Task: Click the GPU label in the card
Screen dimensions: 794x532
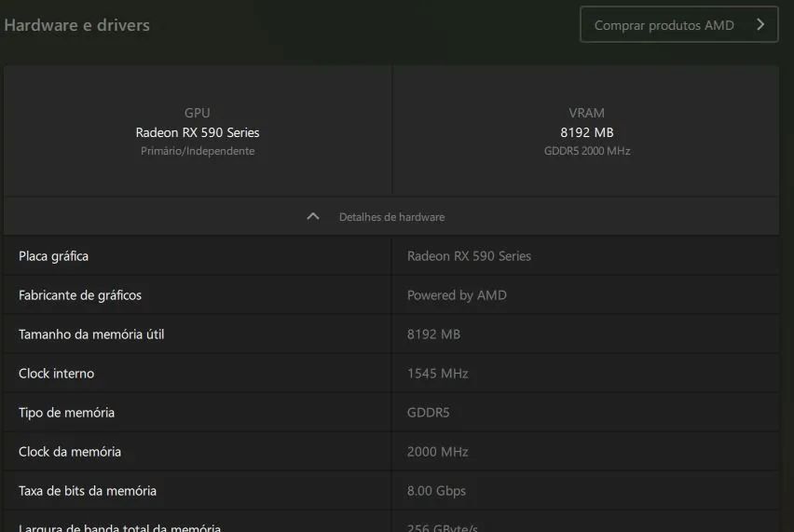Action: [x=197, y=113]
